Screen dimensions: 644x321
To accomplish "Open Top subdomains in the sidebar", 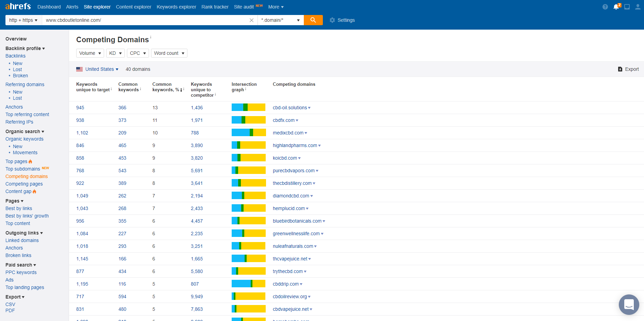I will (x=23, y=169).
